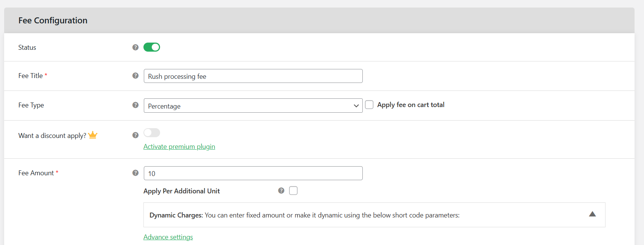Click the Fee Type label
644x245 pixels.
point(31,105)
